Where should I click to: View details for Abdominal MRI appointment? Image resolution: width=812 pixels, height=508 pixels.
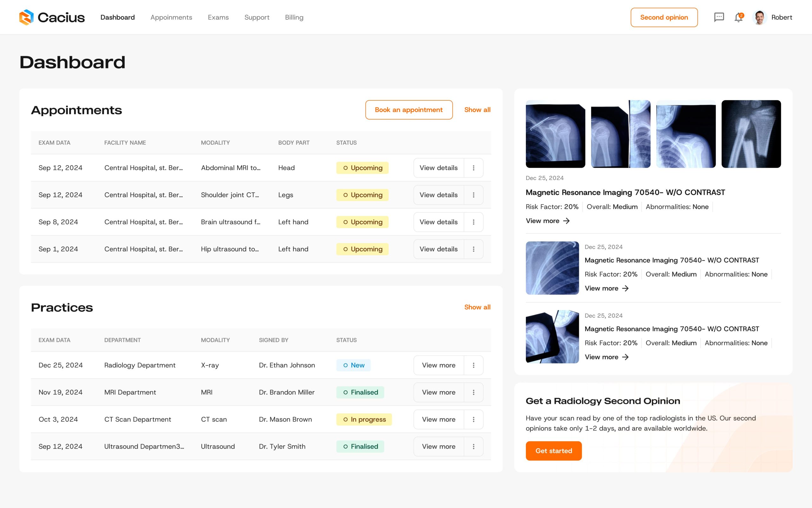[439, 168]
